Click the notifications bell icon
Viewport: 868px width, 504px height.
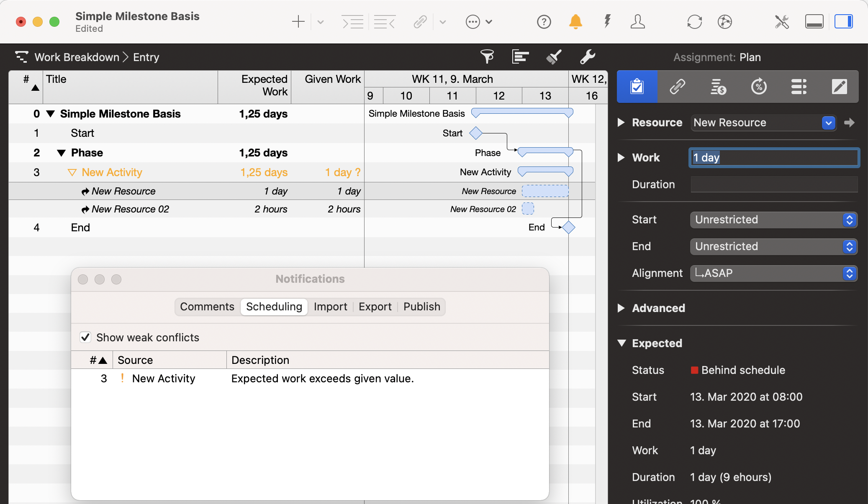pyautogui.click(x=575, y=22)
